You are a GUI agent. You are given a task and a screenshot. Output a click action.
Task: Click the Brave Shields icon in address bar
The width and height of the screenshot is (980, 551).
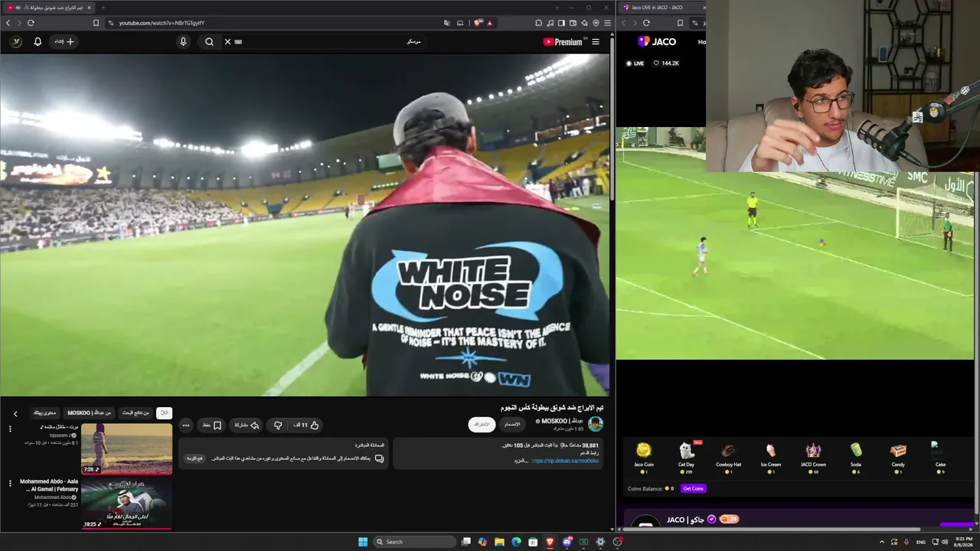477,23
